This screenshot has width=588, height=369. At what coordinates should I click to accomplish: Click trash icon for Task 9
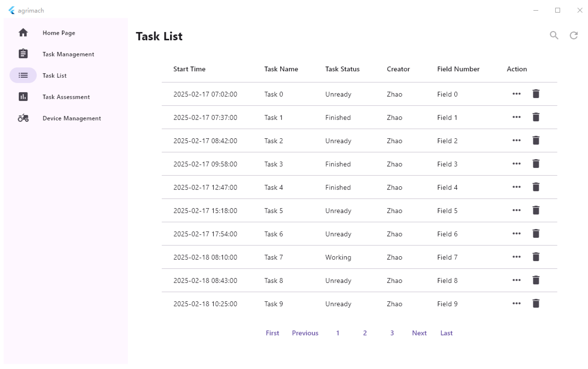536,304
